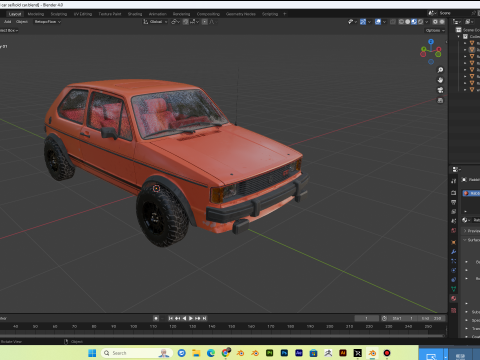The width and height of the screenshot is (480, 360).
Task: Jump to the timeline end frame
Action: [204, 318]
